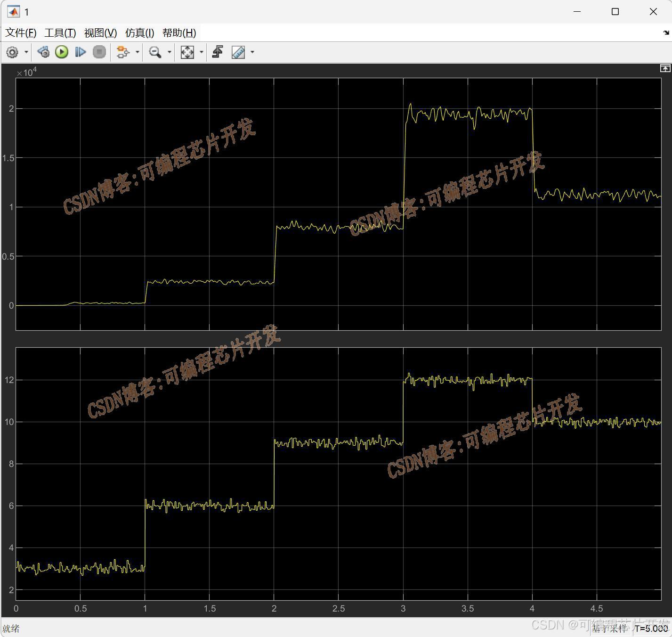Click the x-axis tick label 2.5
The width and height of the screenshot is (672, 637).
pyautogui.click(x=339, y=608)
